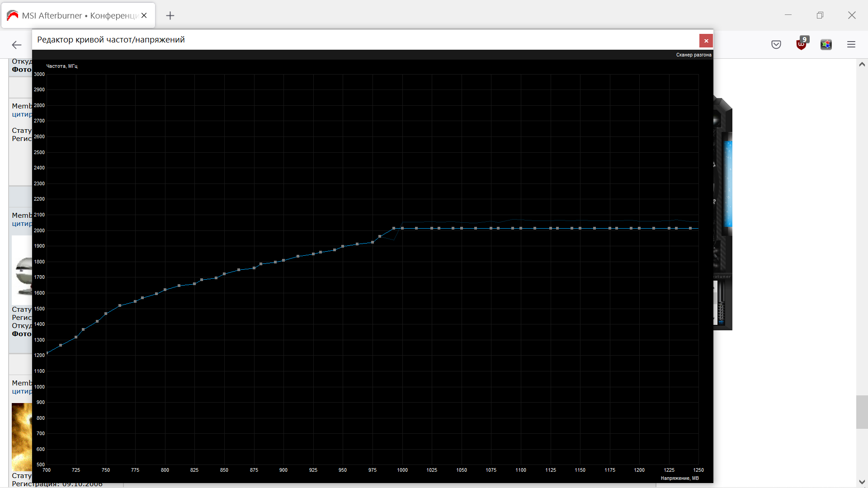Viewport: 868px width, 488px height.
Task: Go back with browser back arrow
Action: point(17,45)
